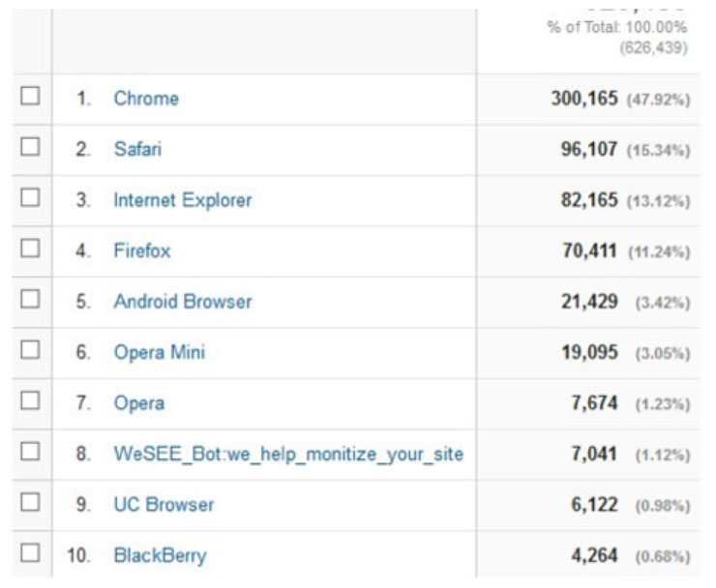Image resolution: width=716 pixels, height=588 pixels.
Task: Open the Chrome browser link
Action: [x=146, y=99]
